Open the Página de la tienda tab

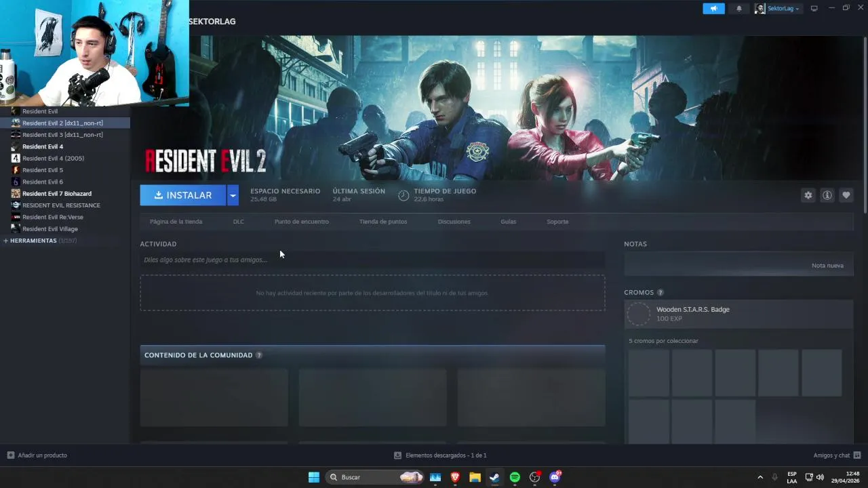(176, 222)
